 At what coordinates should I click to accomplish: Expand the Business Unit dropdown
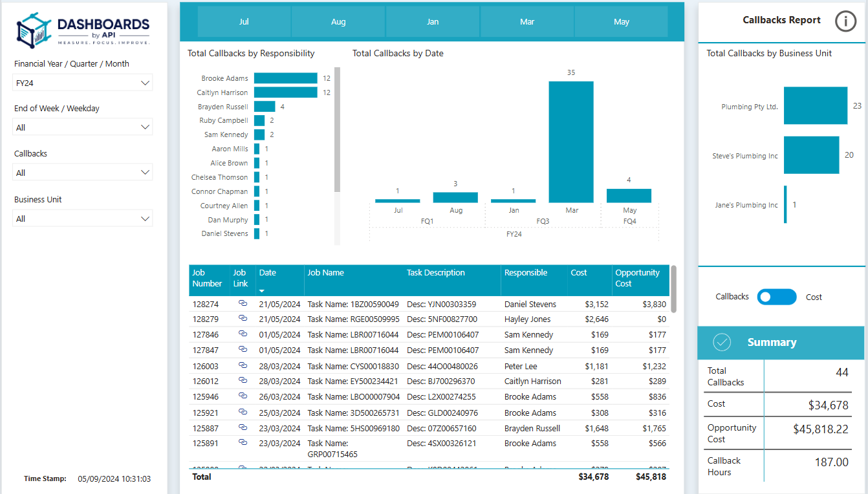(x=83, y=219)
